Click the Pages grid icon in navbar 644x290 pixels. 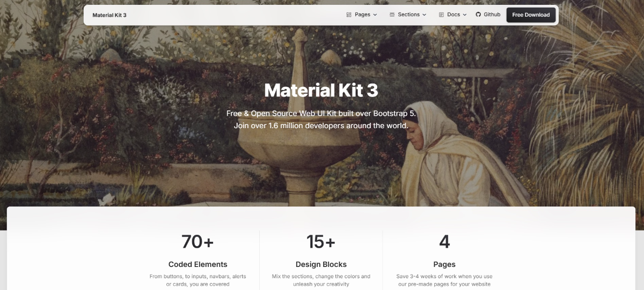point(349,15)
